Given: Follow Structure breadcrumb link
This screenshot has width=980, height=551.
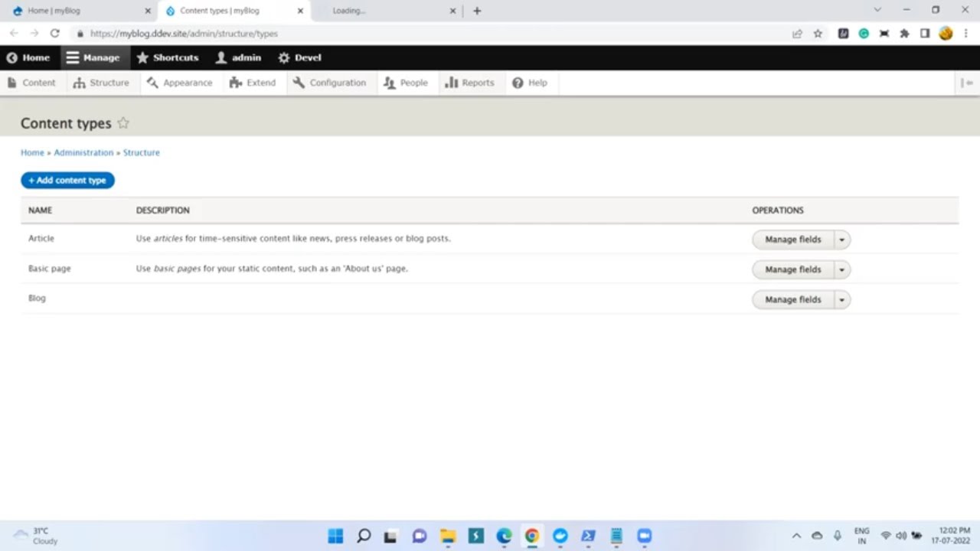Looking at the screenshot, I should click(x=142, y=153).
